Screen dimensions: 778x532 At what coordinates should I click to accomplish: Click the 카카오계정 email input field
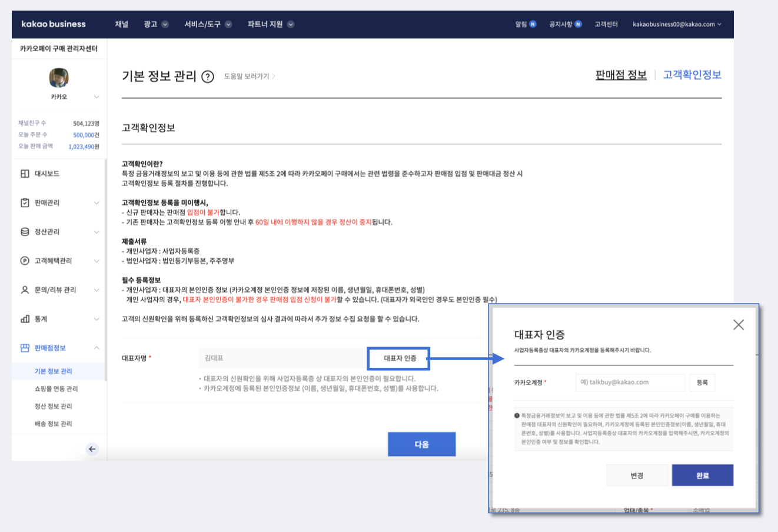click(x=630, y=383)
